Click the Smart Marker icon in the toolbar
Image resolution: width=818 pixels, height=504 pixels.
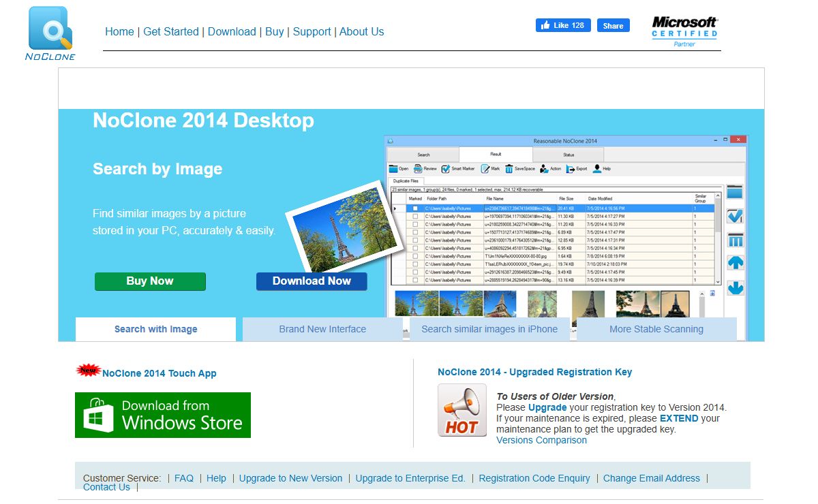(445, 169)
